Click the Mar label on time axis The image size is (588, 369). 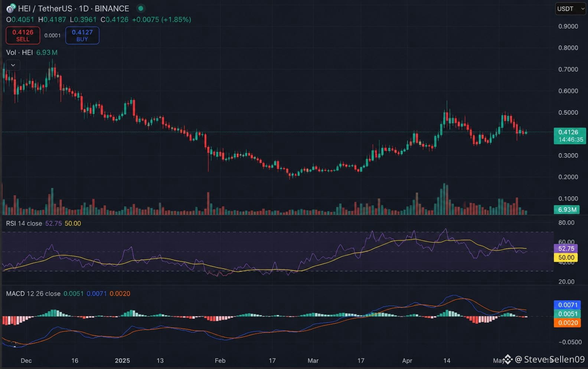(313, 360)
